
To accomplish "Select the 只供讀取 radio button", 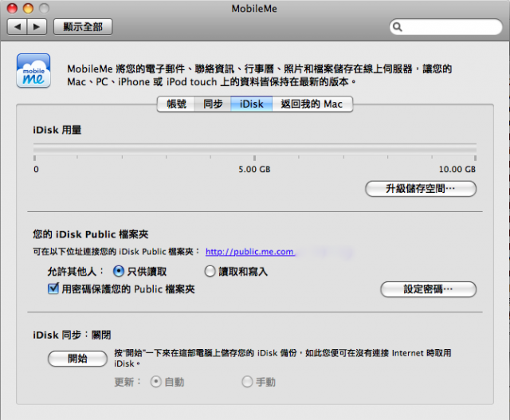I will click(x=119, y=271).
